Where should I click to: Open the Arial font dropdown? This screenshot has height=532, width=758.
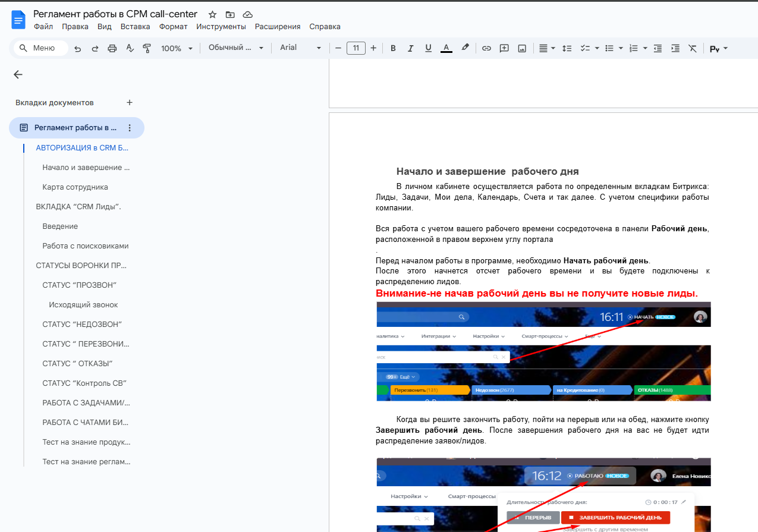pyautogui.click(x=301, y=48)
